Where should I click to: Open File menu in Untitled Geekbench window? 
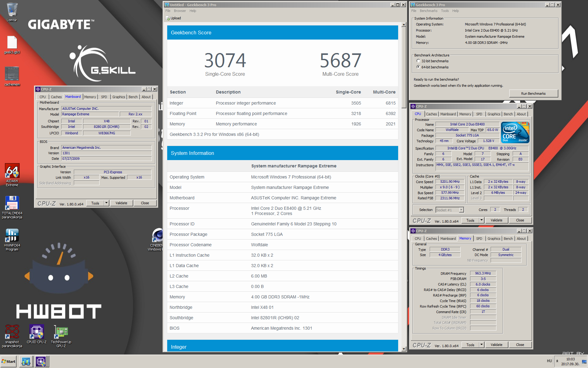[168, 11]
